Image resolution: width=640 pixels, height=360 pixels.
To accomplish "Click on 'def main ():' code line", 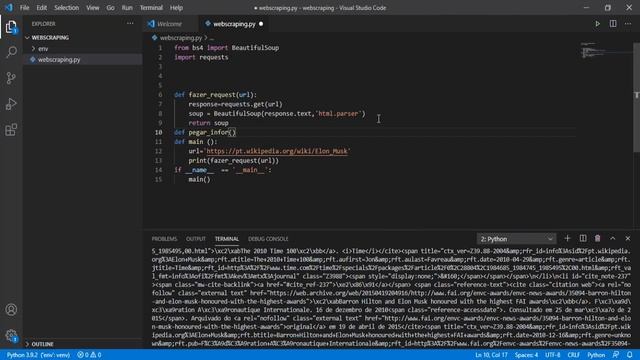I will (196, 142).
